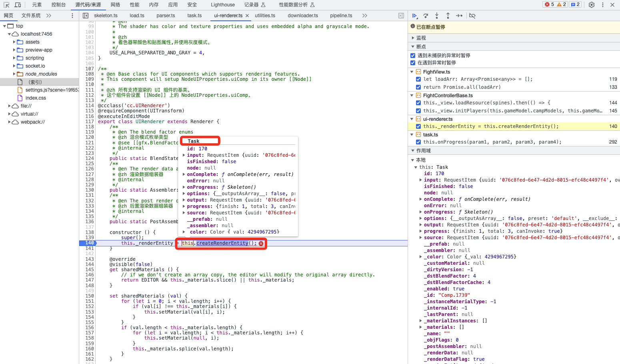This screenshot has height=364, width=620.
Task: Open the Lighthouse panel tab
Action: click(x=223, y=5)
